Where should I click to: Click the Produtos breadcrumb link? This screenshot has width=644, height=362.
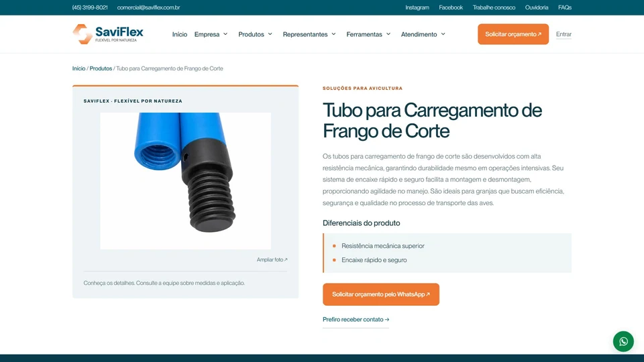(101, 68)
